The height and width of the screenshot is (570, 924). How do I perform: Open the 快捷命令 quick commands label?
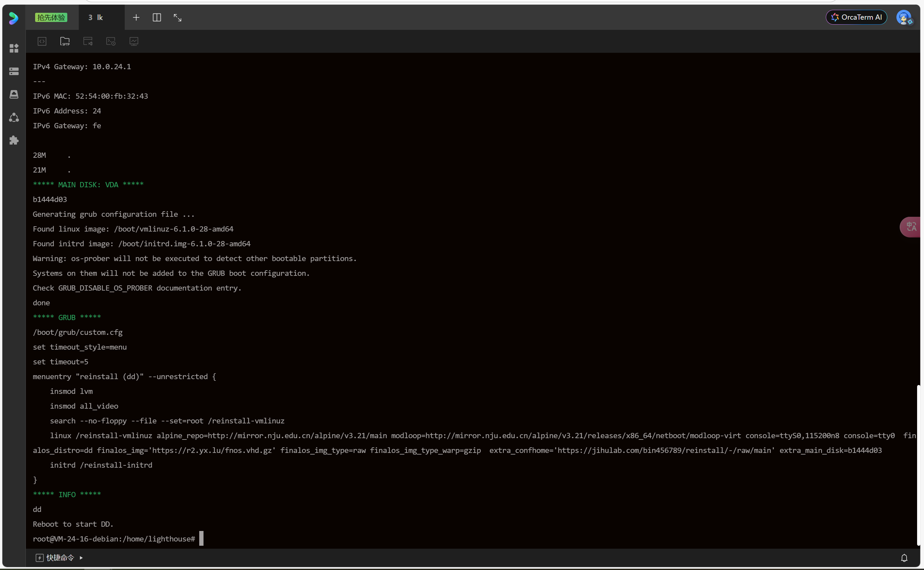(60, 558)
